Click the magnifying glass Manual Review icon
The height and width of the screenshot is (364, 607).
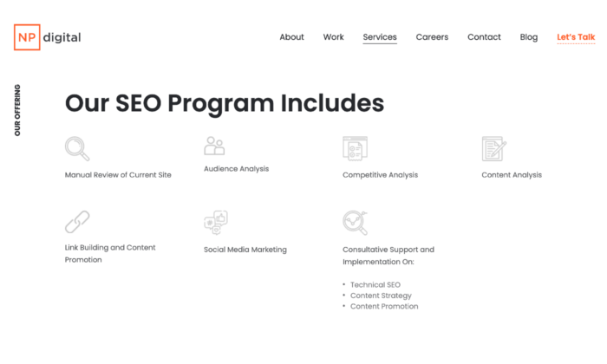[77, 148]
